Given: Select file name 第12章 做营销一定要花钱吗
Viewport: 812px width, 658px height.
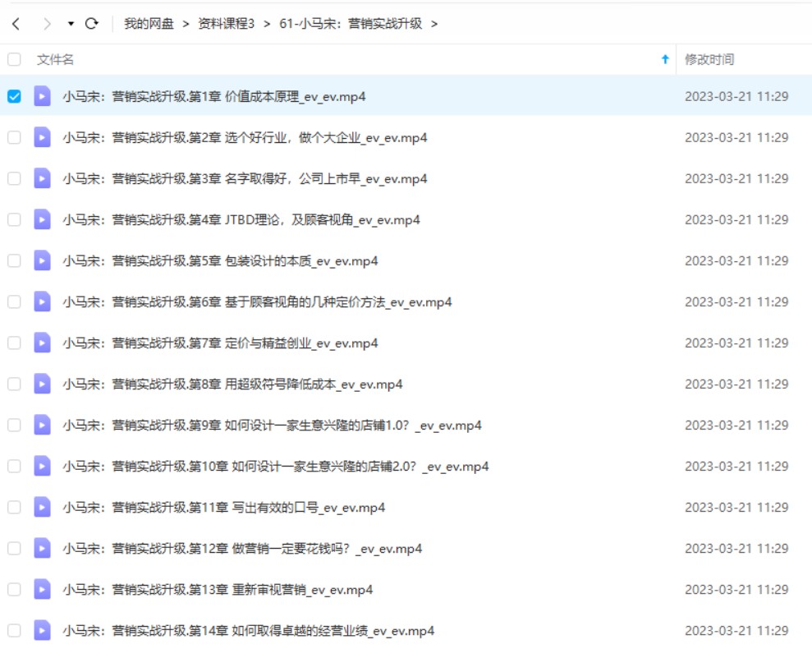Looking at the screenshot, I should (243, 549).
